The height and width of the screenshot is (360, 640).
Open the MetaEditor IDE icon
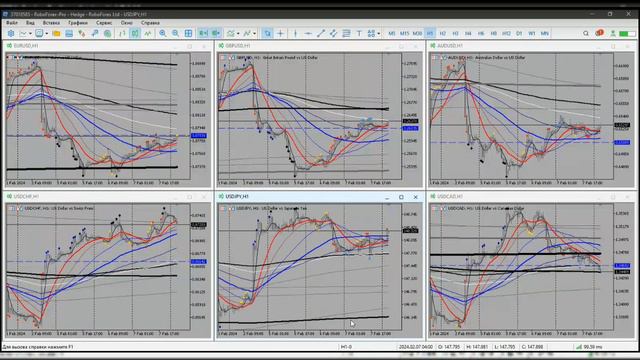click(11, 33)
